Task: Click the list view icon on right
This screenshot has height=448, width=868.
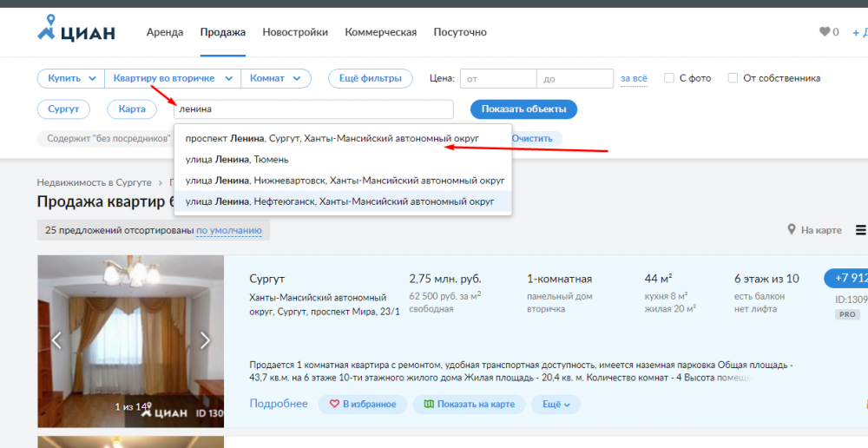Action: (861, 230)
